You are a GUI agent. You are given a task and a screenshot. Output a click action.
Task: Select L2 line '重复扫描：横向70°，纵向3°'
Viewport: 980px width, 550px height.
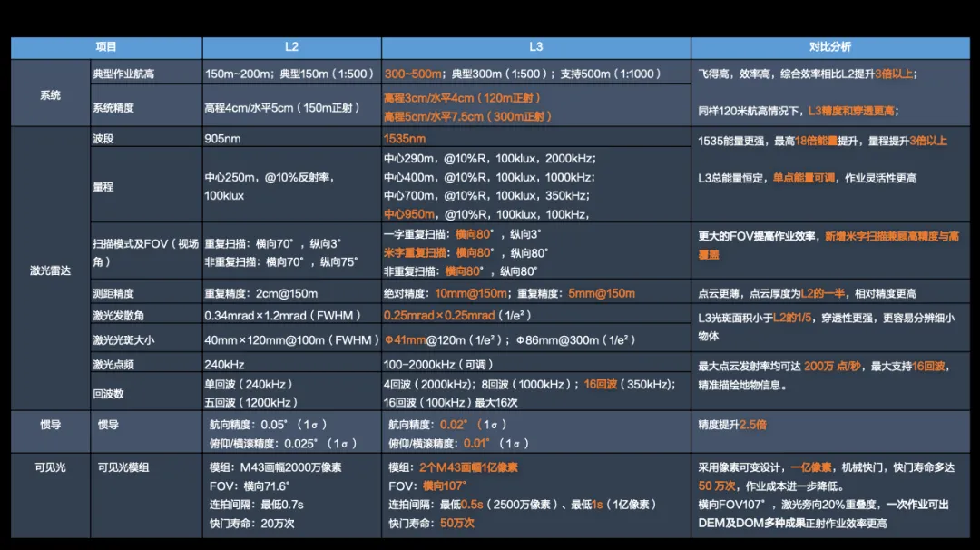click(x=272, y=244)
